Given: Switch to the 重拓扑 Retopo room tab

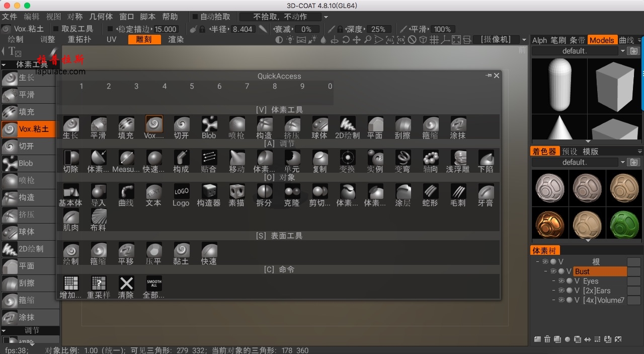Looking at the screenshot, I should [80, 39].
